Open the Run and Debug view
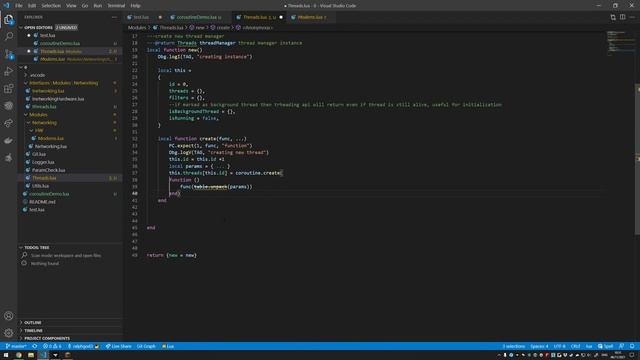The height and width of the screenshot is (360, 640). [9, 71]
